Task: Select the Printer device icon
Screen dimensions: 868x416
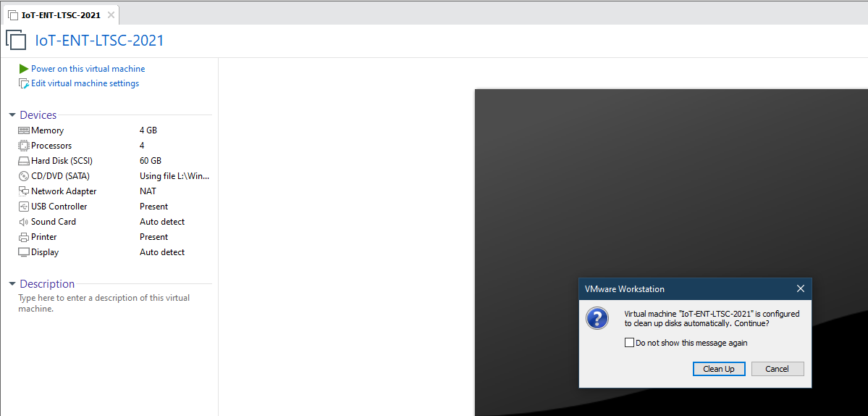Action: (24, 237)
